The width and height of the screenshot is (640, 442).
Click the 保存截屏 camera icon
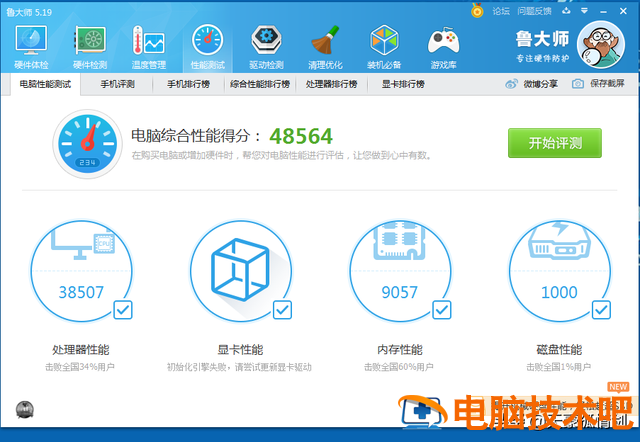[x=578, y=84]
